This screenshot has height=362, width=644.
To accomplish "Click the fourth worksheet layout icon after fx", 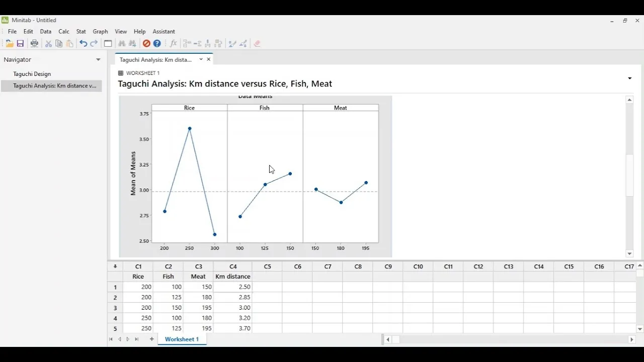I will [218, 44].
